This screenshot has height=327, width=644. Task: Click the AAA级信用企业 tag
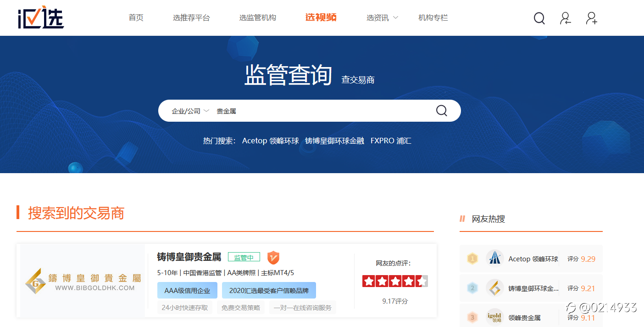pos(187,290)
